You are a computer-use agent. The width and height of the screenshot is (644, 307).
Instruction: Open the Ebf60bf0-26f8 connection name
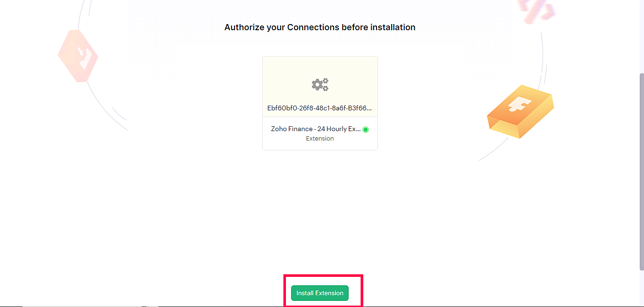319,108
